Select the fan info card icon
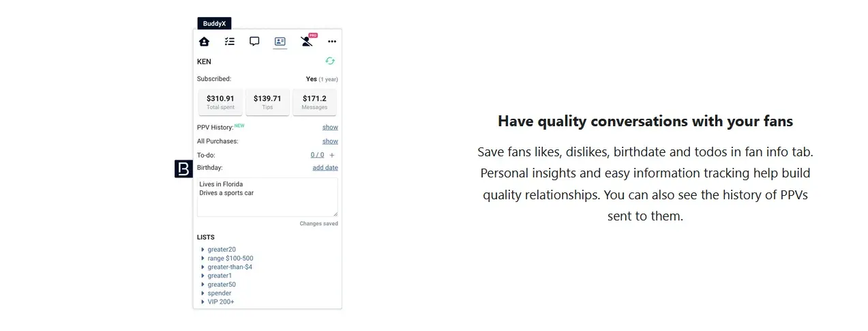 [280, 42]
